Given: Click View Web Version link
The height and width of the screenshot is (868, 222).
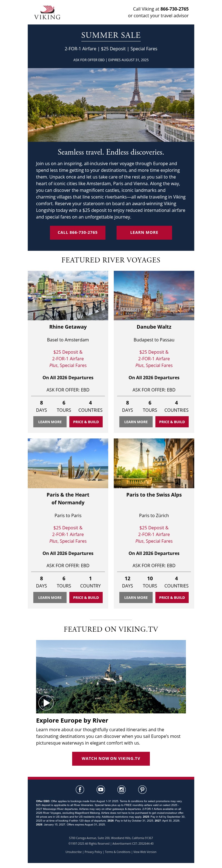Looking at the screenshot, I should click(x=145, y=852).
